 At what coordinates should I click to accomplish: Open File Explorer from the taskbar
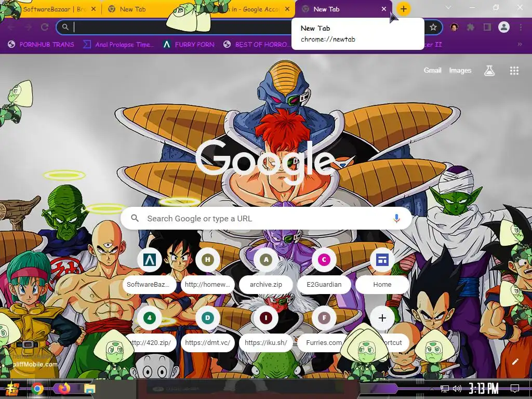(90, 389)
